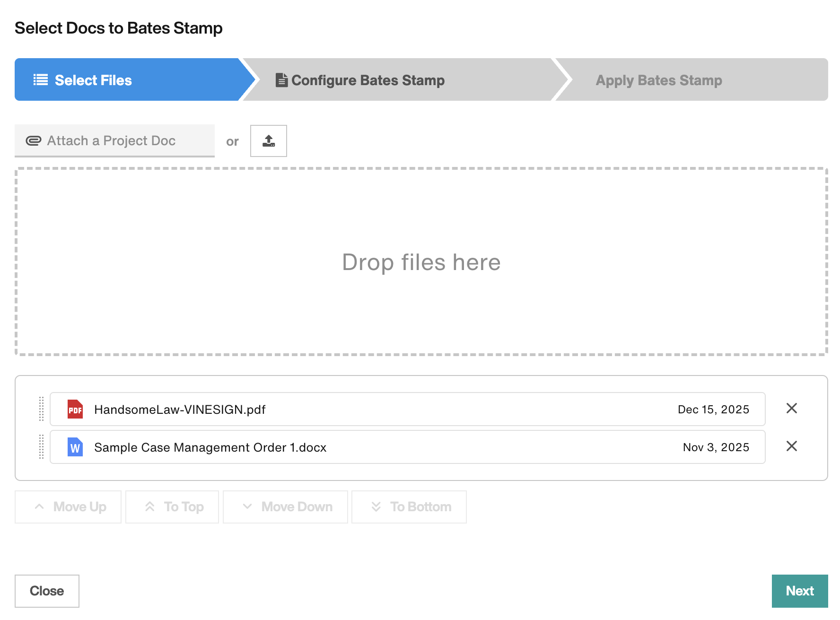Click the upload file icon button
This screenshot has height=620, width=840.
click(268, 141)
